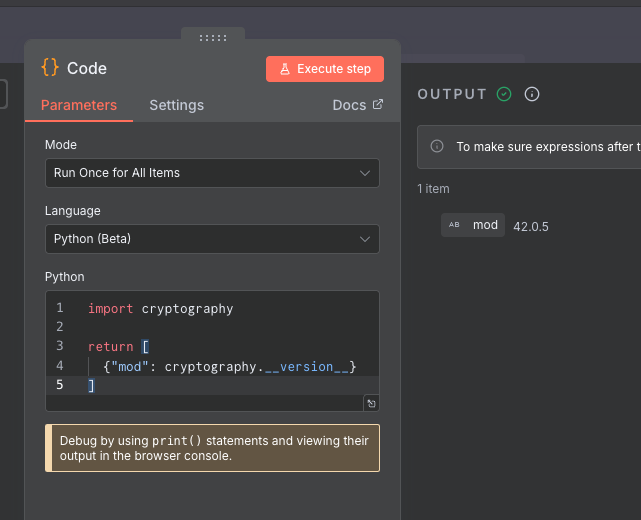Click the info icon in the expressions notice

coord(437,146)
